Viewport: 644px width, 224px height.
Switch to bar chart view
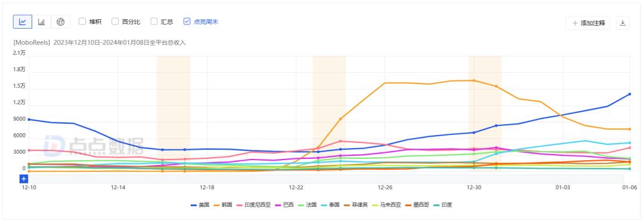pyautogui.click(x=42, y=22)
